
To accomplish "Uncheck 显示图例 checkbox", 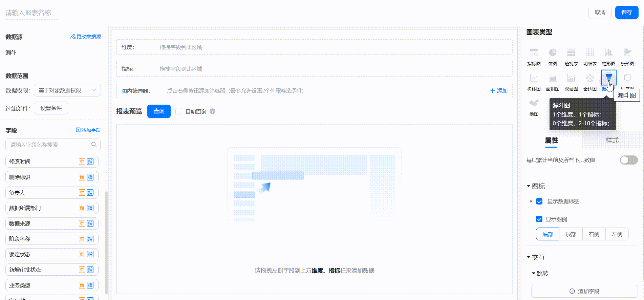I will [x=539, y=219].
